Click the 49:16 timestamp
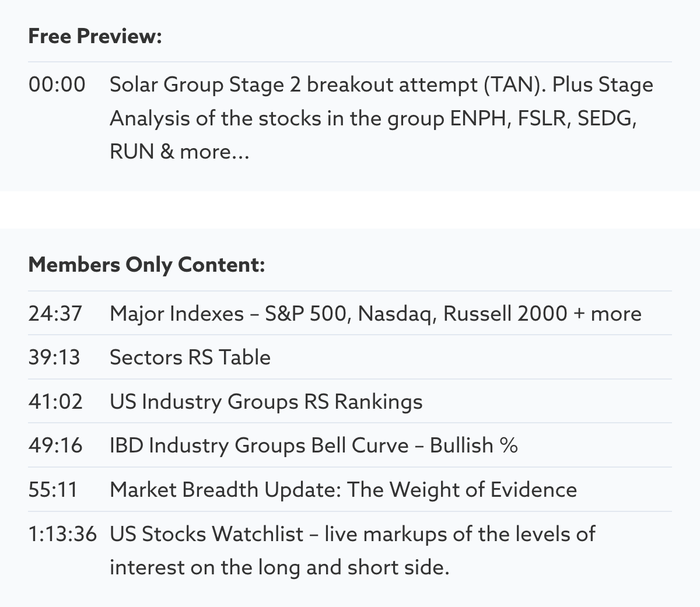Viewport: 700px width, 607px height. coord(55,445)
